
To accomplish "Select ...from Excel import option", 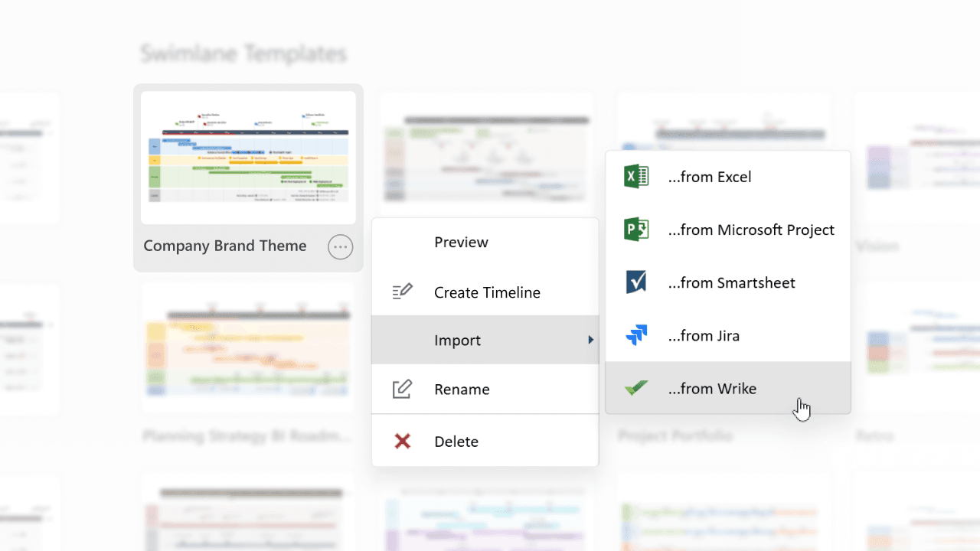I will 728,177.
